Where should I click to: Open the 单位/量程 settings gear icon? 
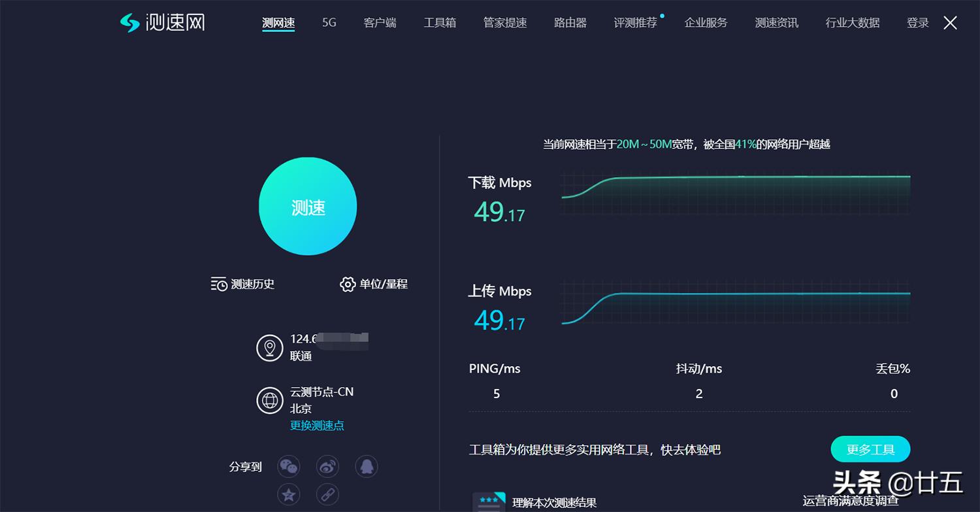348,284
